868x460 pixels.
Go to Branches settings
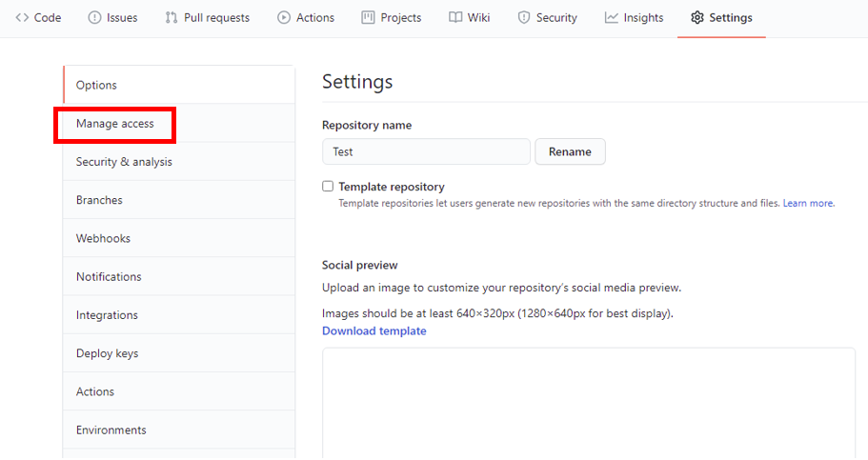(99, 200)
